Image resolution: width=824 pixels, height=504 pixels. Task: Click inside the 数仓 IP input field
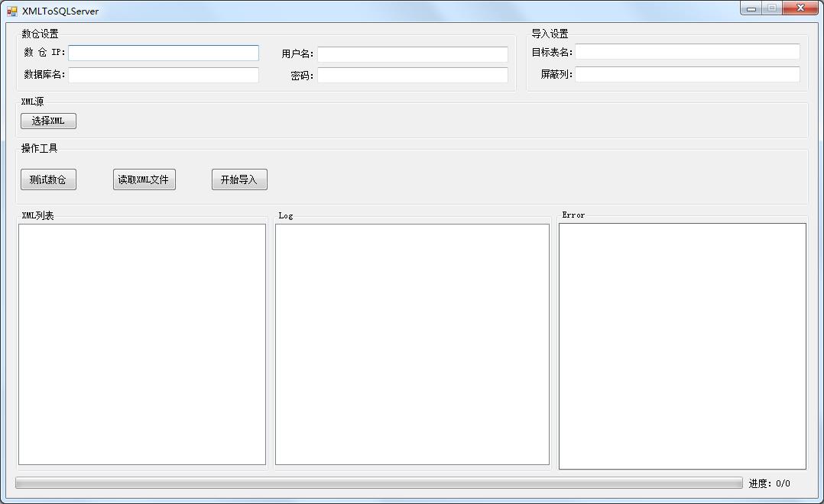pyautogui.click(x=162, y=53)
